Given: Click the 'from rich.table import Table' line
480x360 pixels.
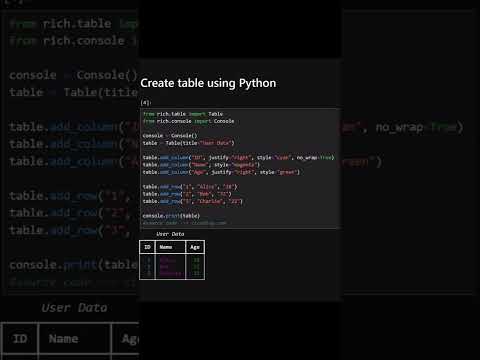Looking at the screenshot, I should click(183, 114).
